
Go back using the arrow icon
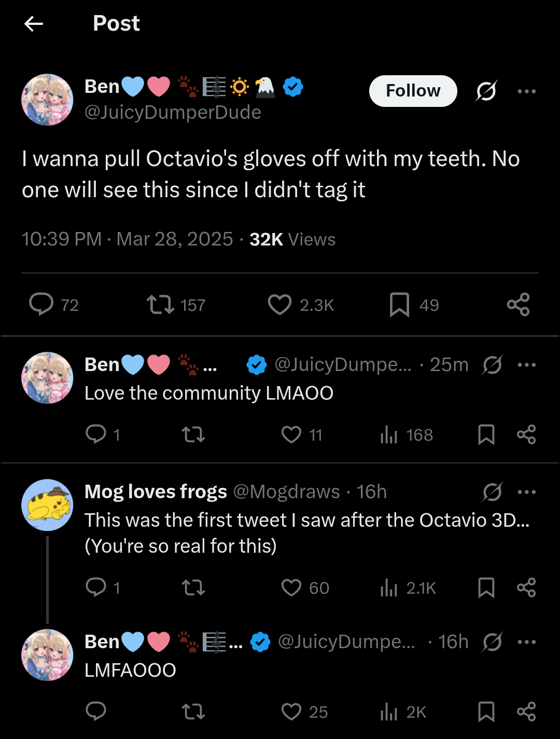pyautogui.click(x=34, y=23)
